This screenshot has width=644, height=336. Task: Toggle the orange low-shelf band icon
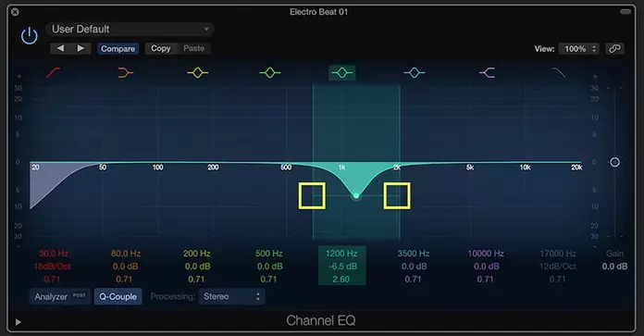coord(125,73)
